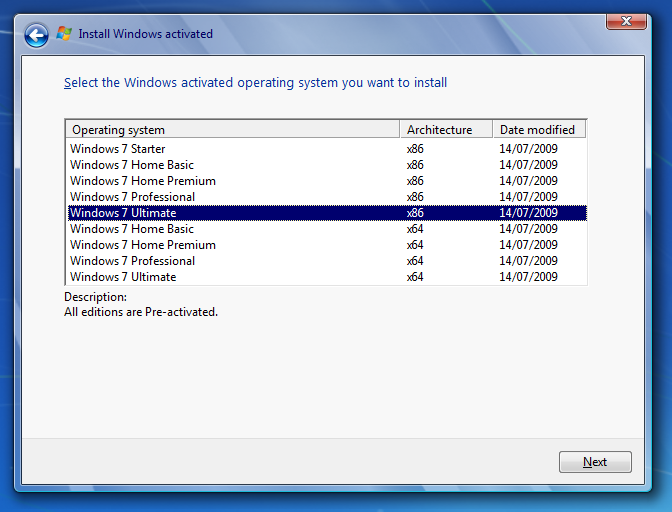
Task: Sort by the Operating system column header
Action: pos(232,130)
